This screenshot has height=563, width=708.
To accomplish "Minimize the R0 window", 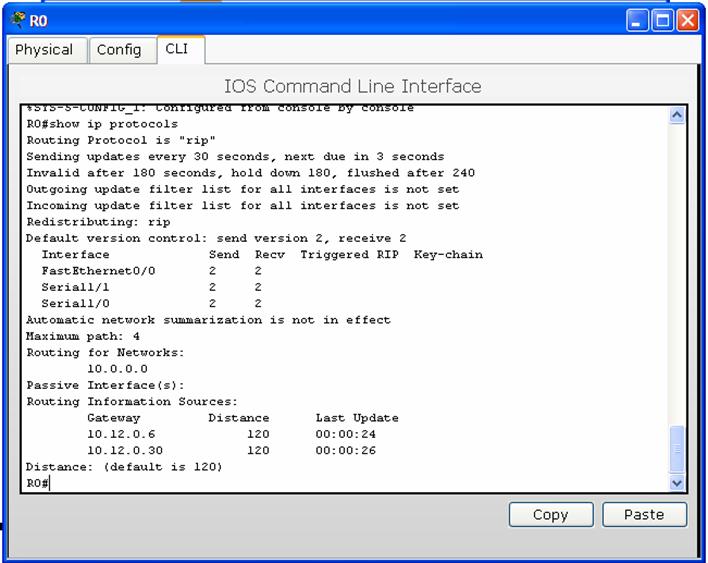I will coord(638,20).
